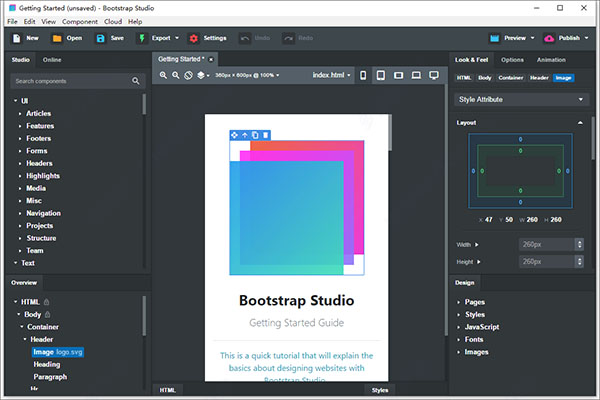This screenshot has height=400, width=600.
Task: Open the Style Attribute dropdown
Action: tap(521, 100)
